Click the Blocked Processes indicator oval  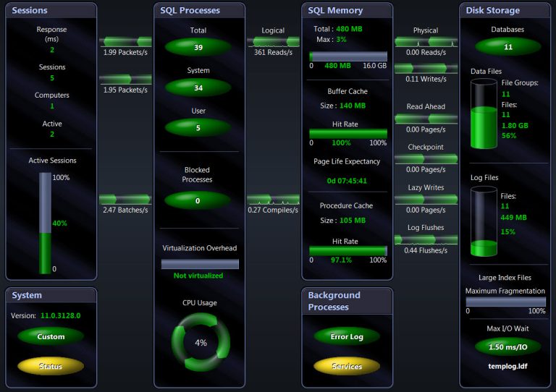(198, 200)
